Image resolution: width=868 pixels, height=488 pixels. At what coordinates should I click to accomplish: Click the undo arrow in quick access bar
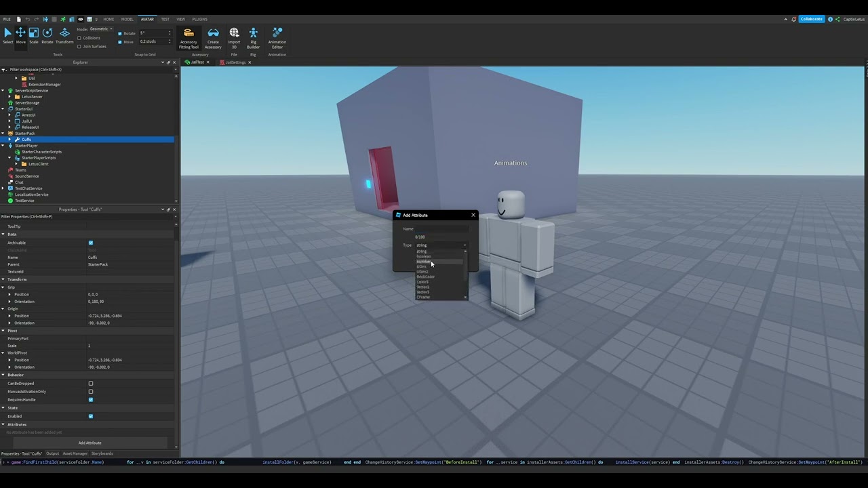click(x=28, y=19)
